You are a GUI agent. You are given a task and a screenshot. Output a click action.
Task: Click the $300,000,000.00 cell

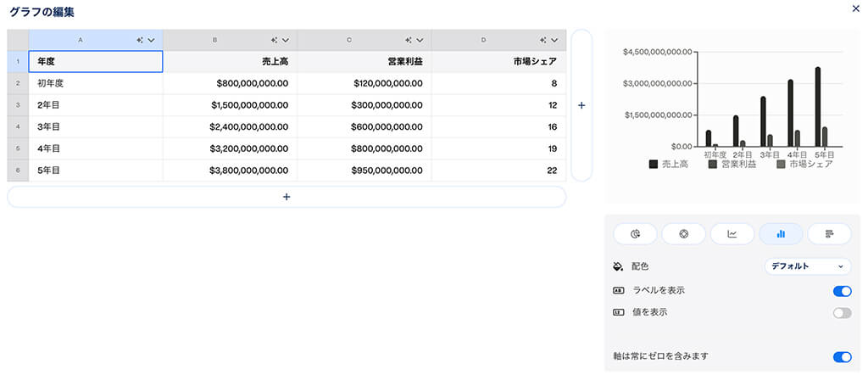coord(364,105)
